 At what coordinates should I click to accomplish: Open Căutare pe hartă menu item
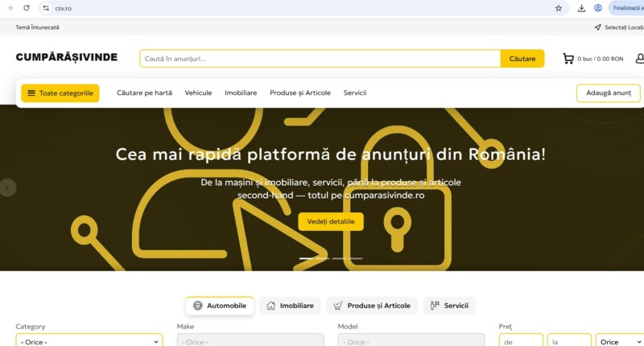[x=144, y=93]
